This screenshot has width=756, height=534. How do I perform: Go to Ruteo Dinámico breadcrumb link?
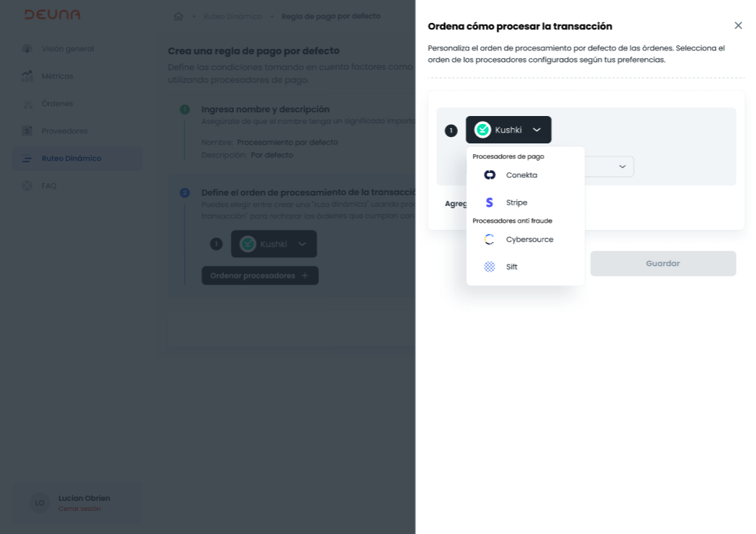coord(233,17)
